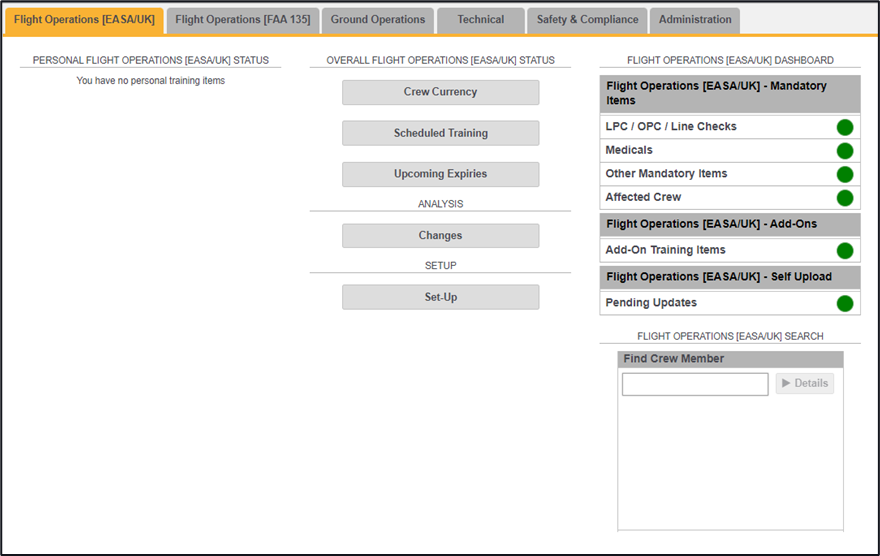This screenshot has width=880, height=556.
Task: Open the Pending Updates row
Action: 730,303
